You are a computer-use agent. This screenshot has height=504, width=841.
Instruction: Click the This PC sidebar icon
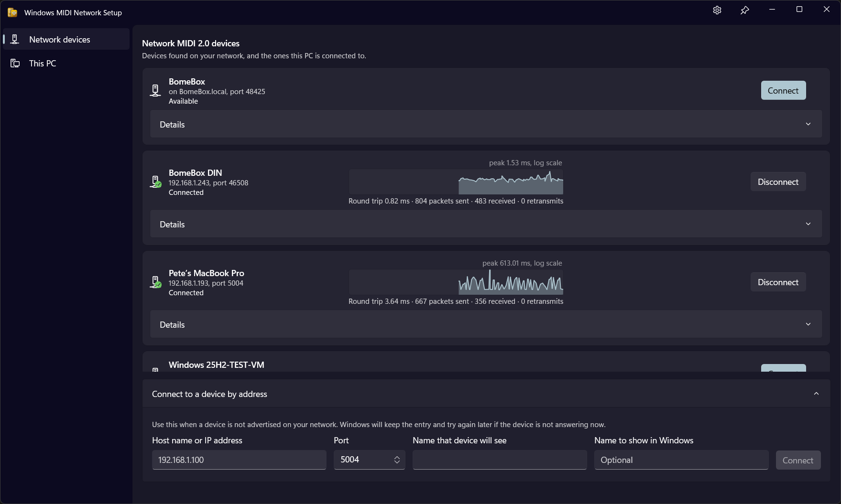click(x=15, y=63)
